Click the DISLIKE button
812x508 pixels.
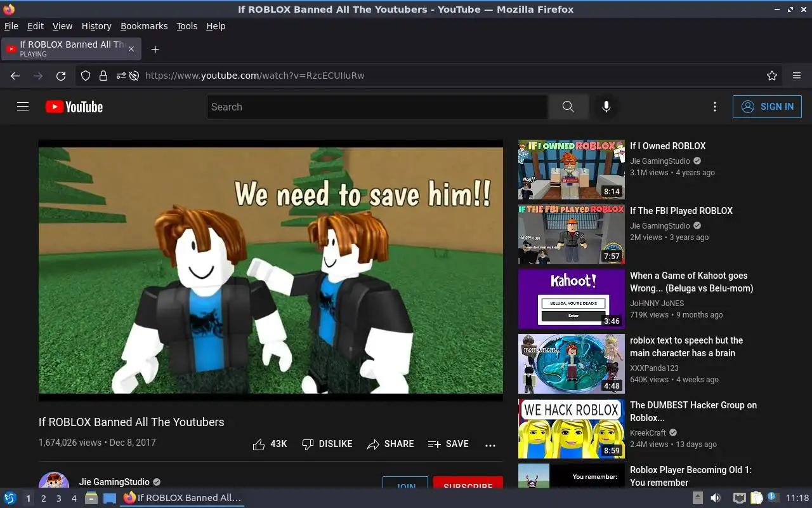coord(327,444)
